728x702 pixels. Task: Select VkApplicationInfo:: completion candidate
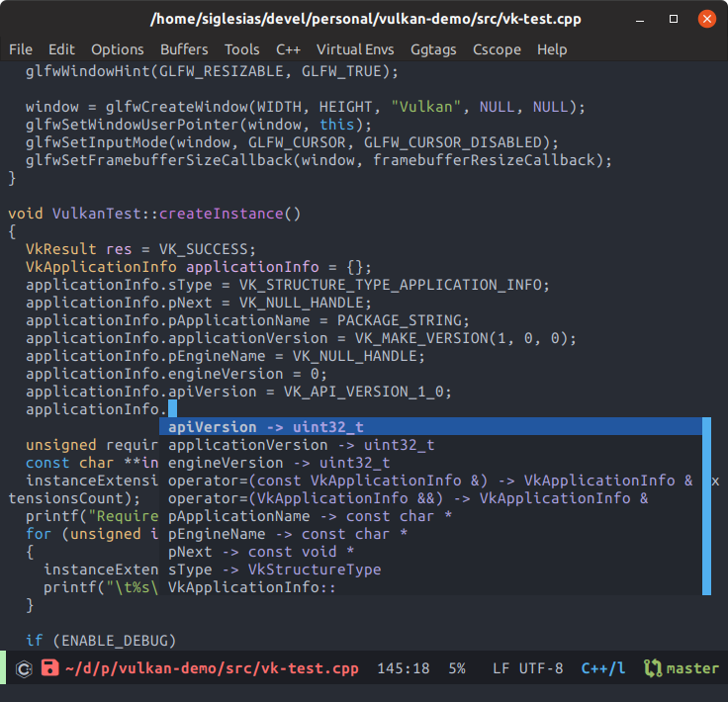[x=430, y=587]
